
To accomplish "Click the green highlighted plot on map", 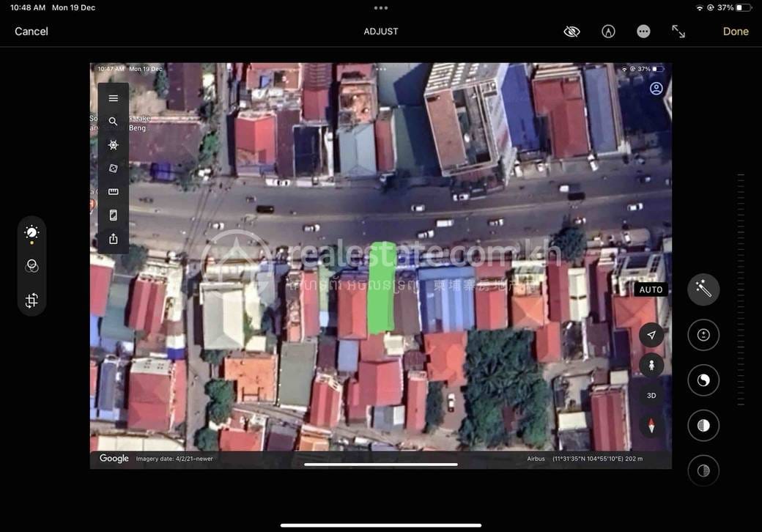I will [382, 288].
